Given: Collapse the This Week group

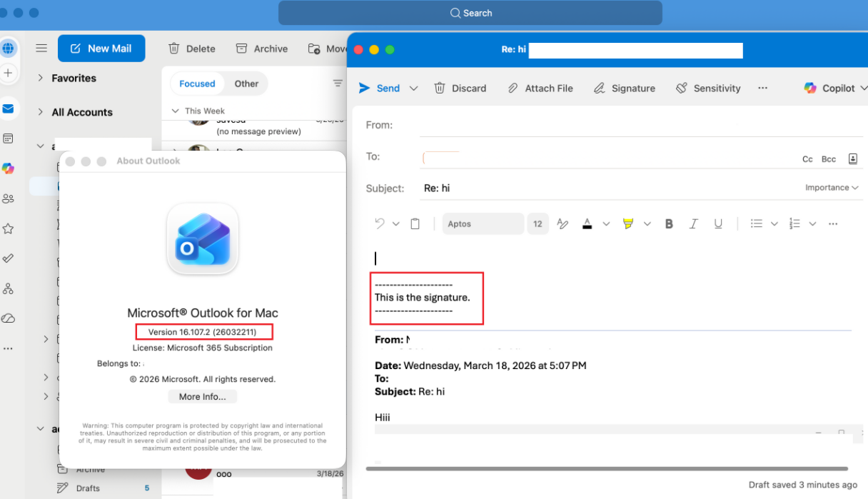Looking at the screenshot, I should pos(176,111).
